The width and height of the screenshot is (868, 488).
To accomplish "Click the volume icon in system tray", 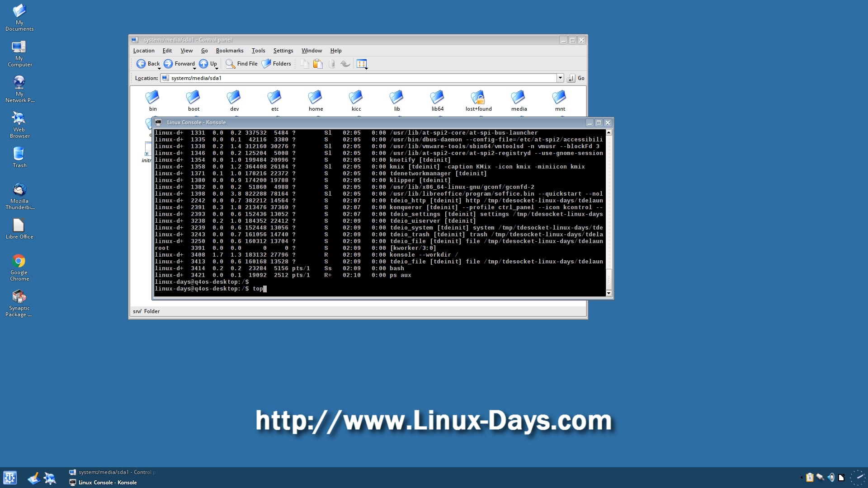I will click(831, 478).
